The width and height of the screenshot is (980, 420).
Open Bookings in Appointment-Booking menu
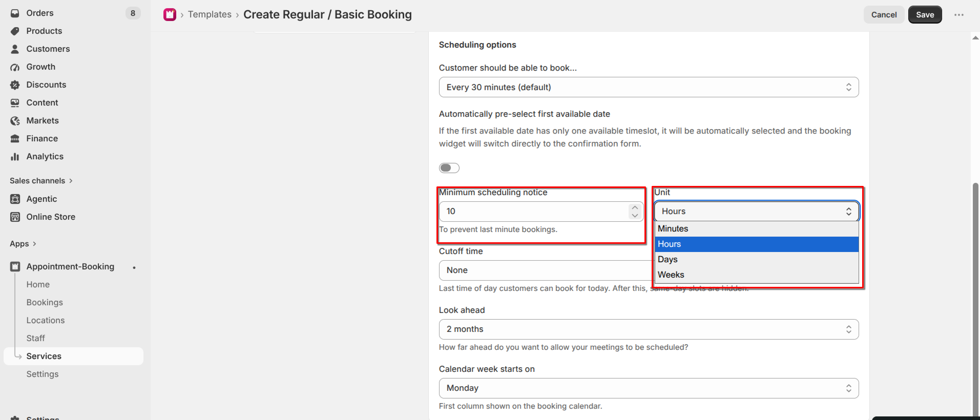[45, 302]
